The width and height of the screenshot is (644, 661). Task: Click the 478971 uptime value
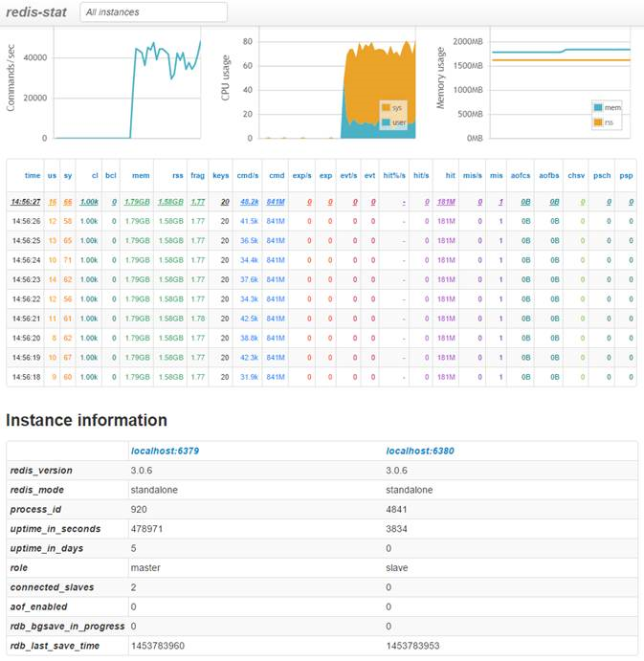[146, 529]
